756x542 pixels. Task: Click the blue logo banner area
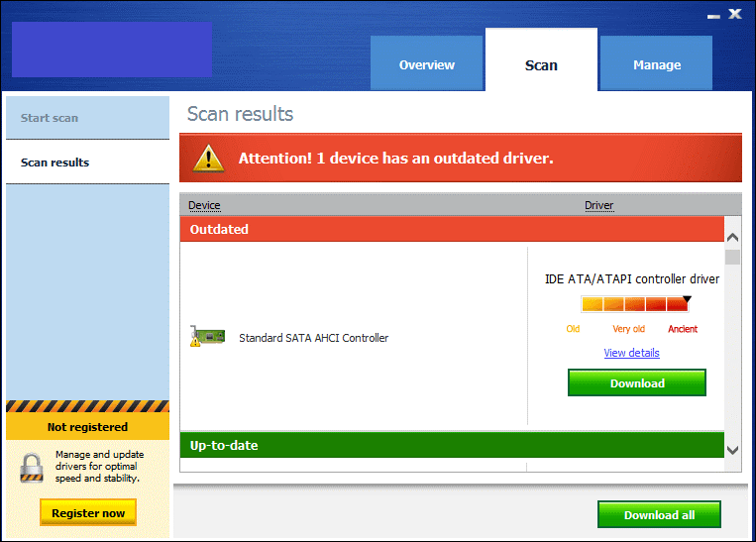(x=112, y=50)
